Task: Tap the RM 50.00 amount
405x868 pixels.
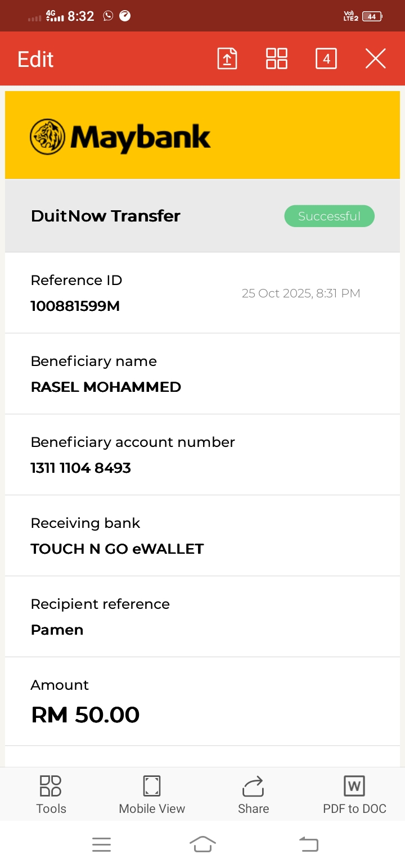Action: [x=85, y=715]
